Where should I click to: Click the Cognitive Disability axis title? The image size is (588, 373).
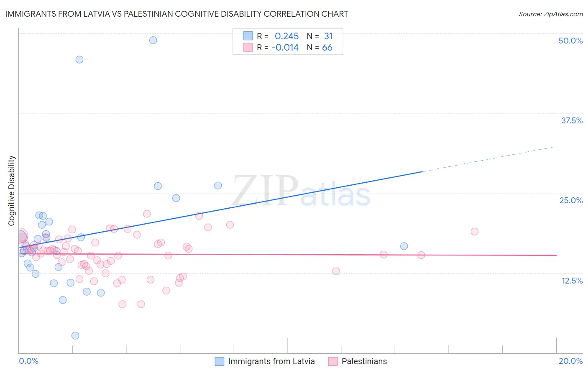pyautogui.click(x=11, y=191)
